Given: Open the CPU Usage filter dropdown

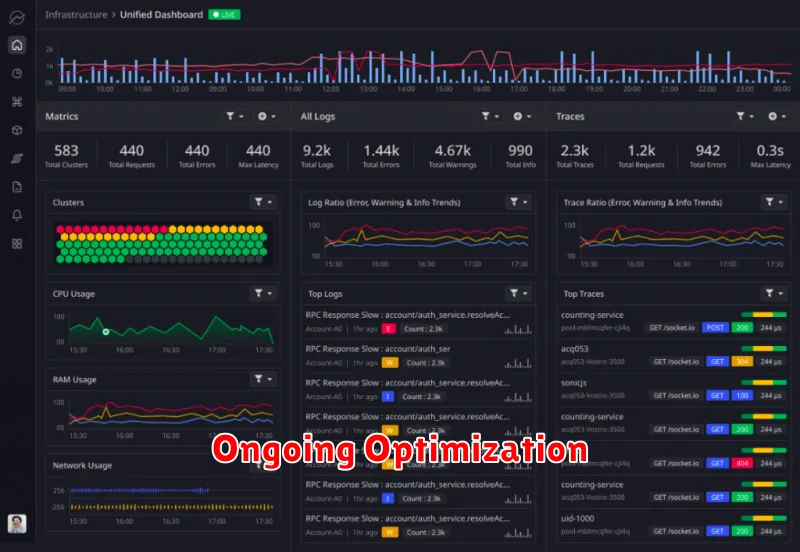Looking at the screenshot, I should (x=263, y=293).
